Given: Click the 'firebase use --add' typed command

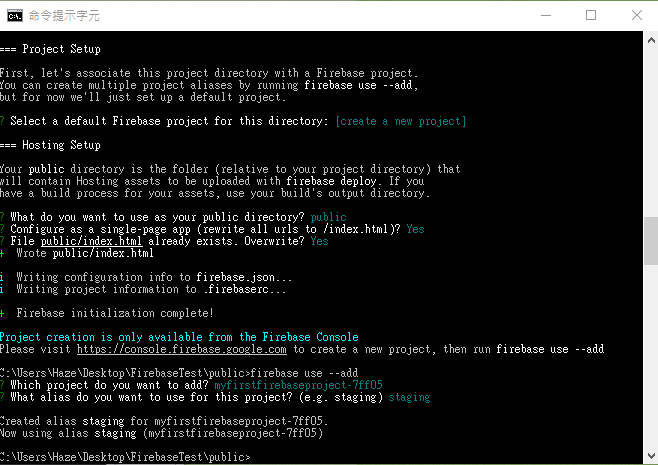Looking at the screenshot, I should click(x=304, y=373).
